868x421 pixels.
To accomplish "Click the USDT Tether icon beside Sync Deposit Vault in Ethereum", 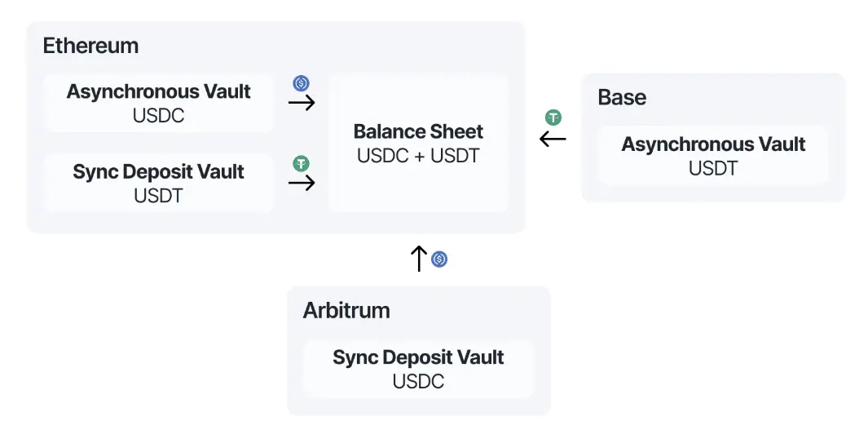I will pyautogui.click(x=301, y=163).
